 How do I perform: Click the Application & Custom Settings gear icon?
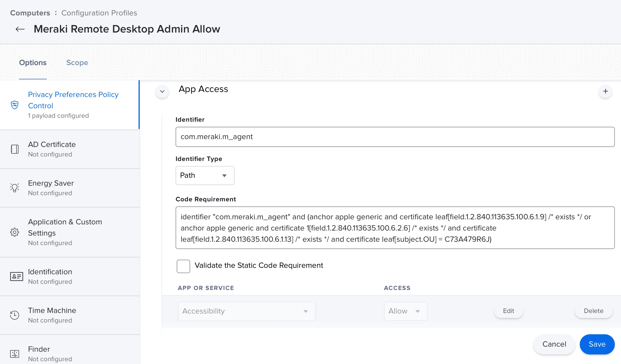(15, 232)
